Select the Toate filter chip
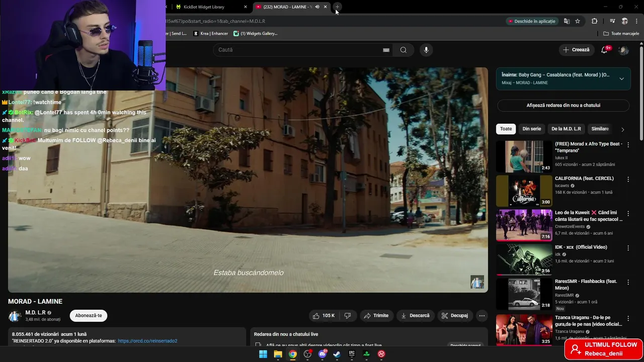This screenshot has width=644, height=362. (x=506, y=129)
